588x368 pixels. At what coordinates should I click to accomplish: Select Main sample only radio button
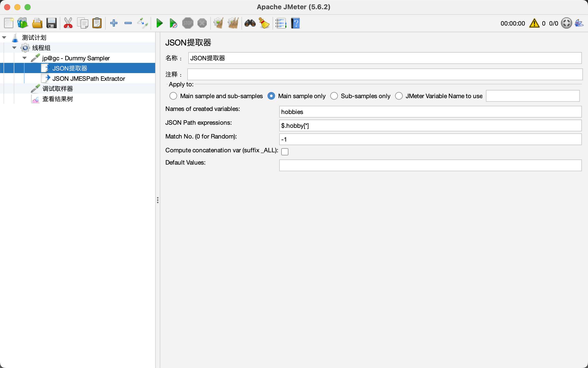point(271,96)
